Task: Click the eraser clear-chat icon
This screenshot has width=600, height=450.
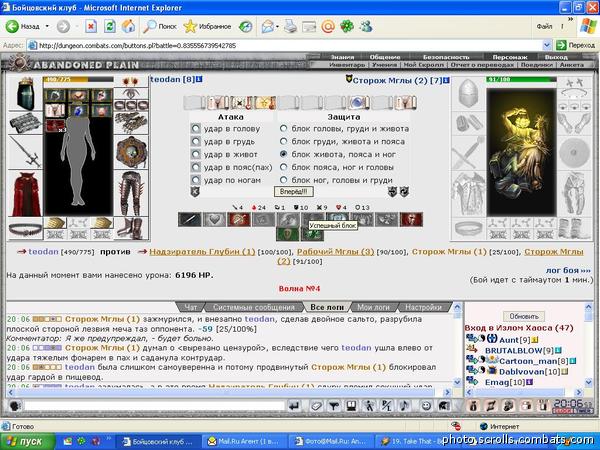Action: click(316, 406)
